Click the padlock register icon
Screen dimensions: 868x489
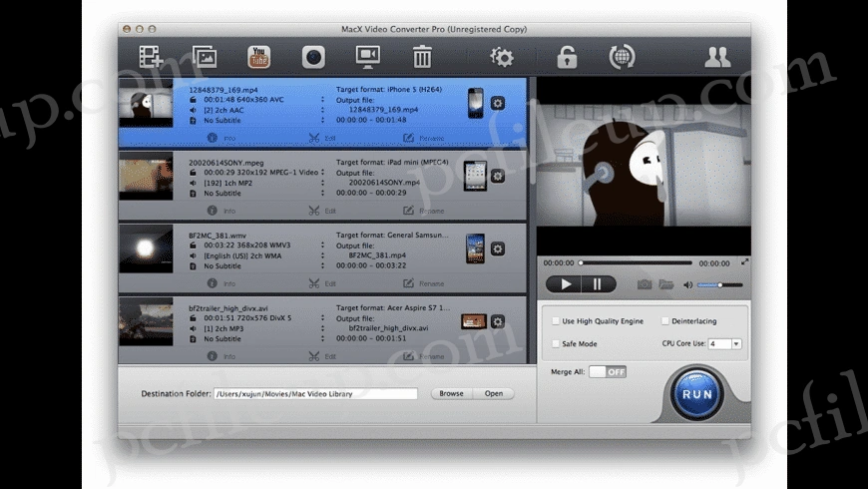pyautogui.click(x=567, y=58)
